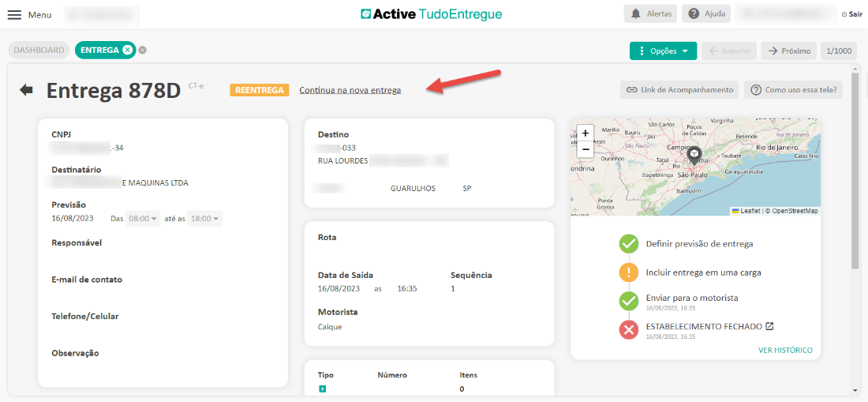
Task: Open Como uso essa tela? help
Action: pos(793,90)
